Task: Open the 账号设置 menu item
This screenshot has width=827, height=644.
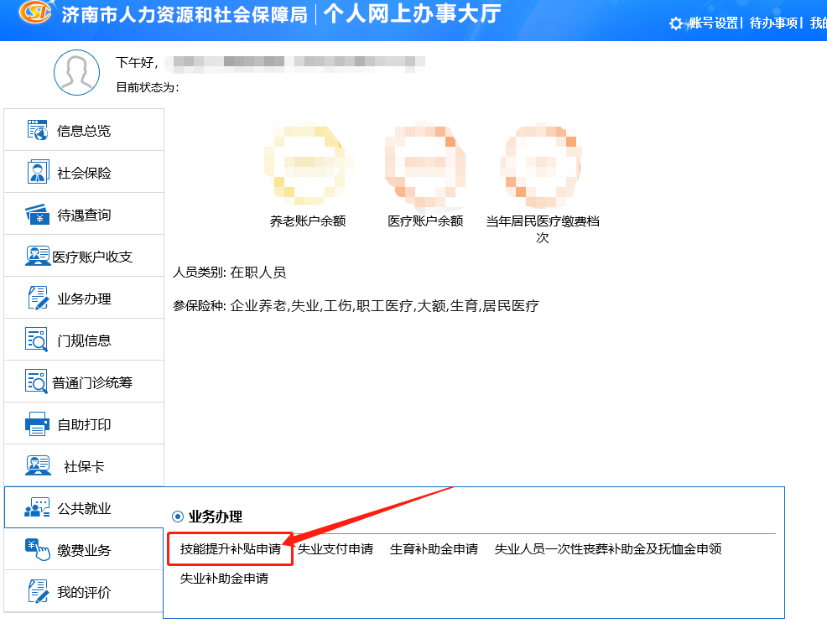Action: pos(714,24)
